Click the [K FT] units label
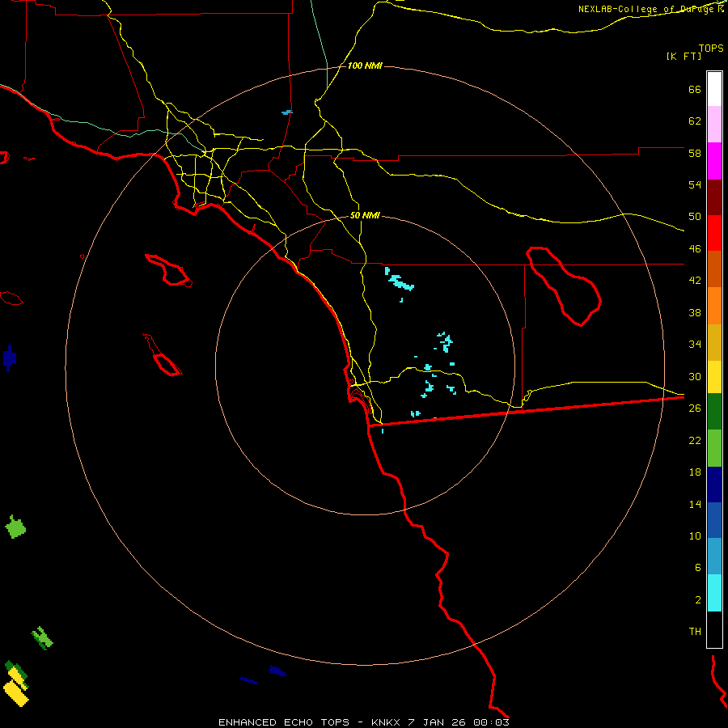 coord(684,56)
